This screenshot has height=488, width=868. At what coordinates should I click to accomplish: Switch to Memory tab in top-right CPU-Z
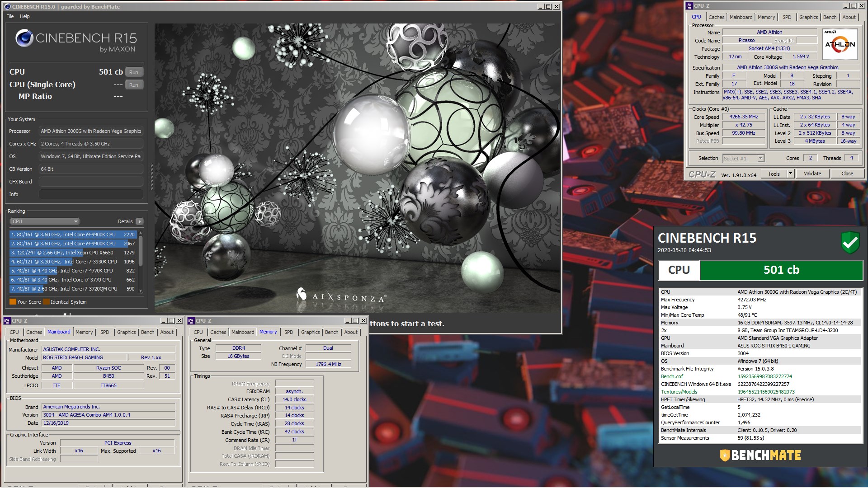[x=766, y=17]
